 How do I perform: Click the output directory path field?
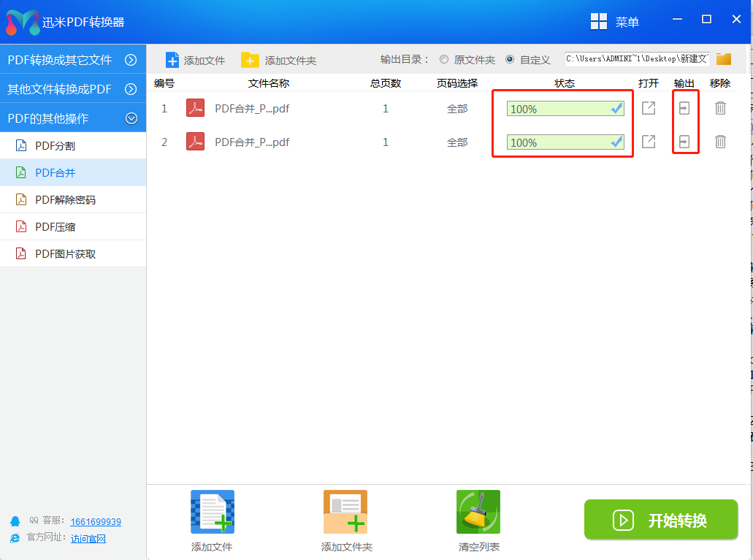[x=637, y=59]
